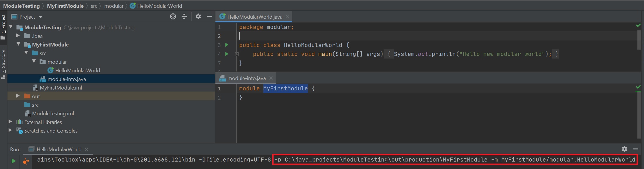
Task: Click the debug rerun bug icon
Action: (x=26, y=162)
